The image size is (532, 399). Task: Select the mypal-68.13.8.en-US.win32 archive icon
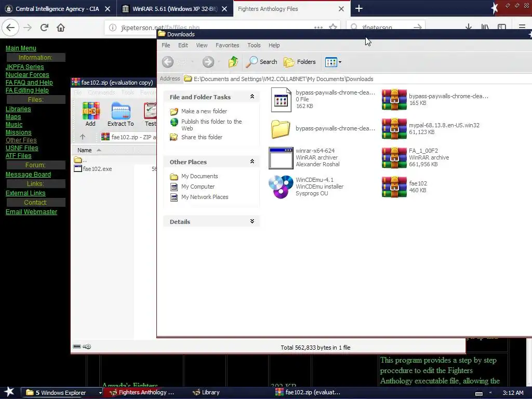tap(394, 129)
